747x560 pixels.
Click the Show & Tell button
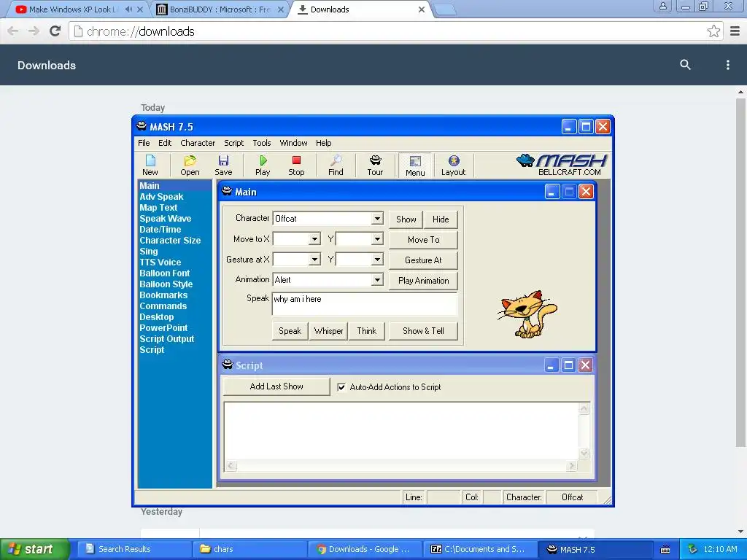pos(424,331)
